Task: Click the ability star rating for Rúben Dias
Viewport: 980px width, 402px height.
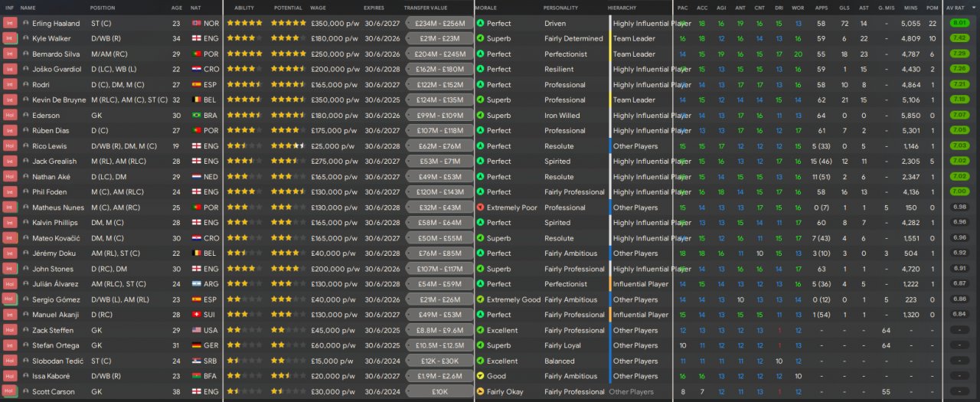Action: (243, 130)
